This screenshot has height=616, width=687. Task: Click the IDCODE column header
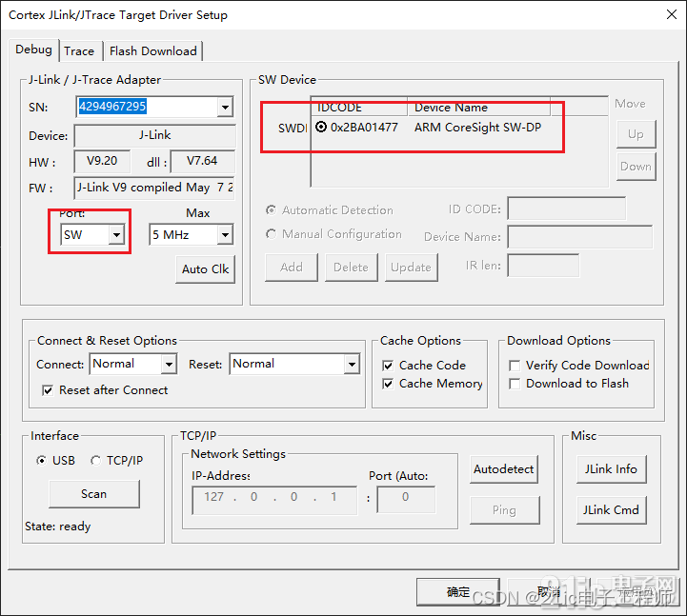[359, 108]
